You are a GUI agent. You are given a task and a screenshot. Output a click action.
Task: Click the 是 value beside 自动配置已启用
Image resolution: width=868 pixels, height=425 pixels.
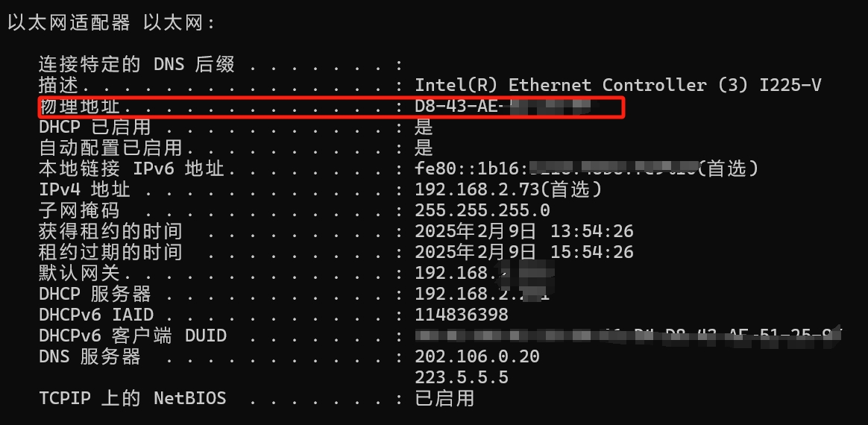424,148
